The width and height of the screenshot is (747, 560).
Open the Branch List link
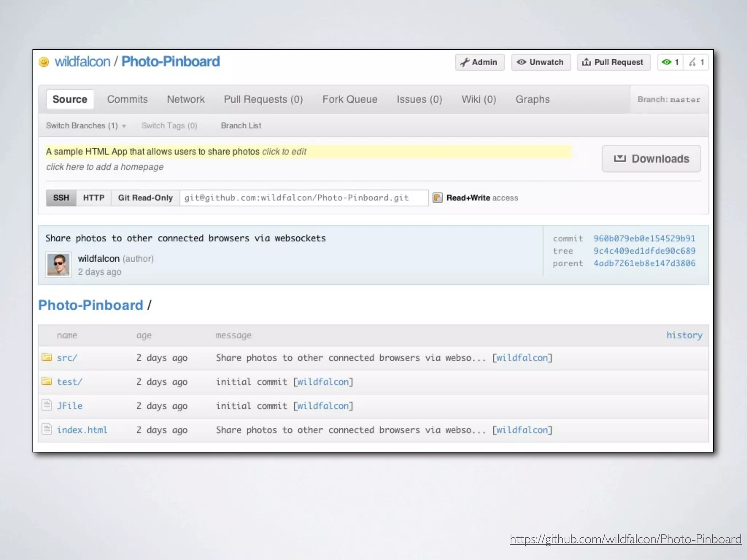(241, 125)
